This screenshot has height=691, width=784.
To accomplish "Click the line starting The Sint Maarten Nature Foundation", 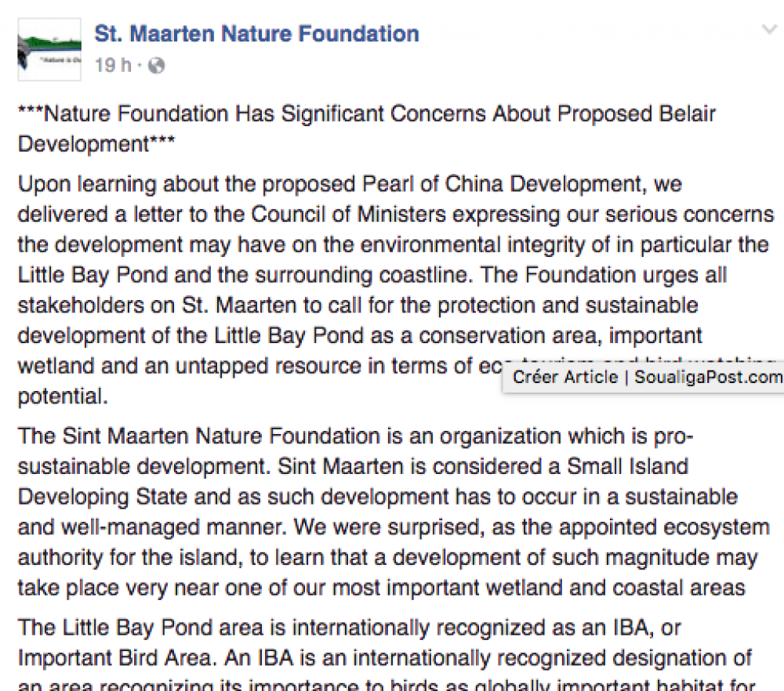I will (355, 436).
